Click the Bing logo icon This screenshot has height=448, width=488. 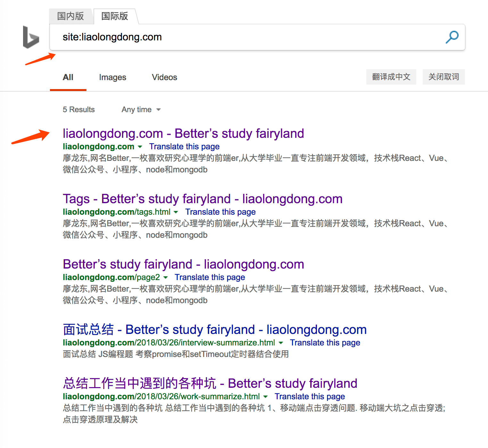tap(31, 37)
